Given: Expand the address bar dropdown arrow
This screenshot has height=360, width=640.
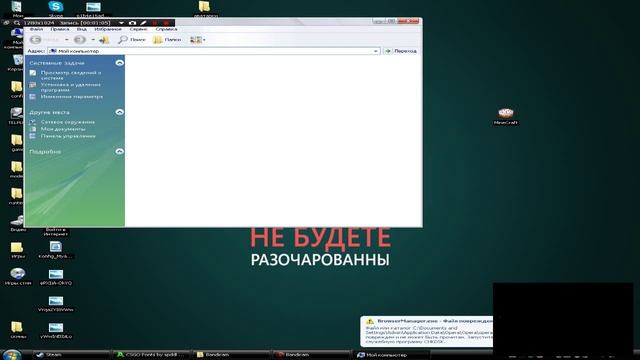Looking at the screenshot, I should [x=375, y=51].
